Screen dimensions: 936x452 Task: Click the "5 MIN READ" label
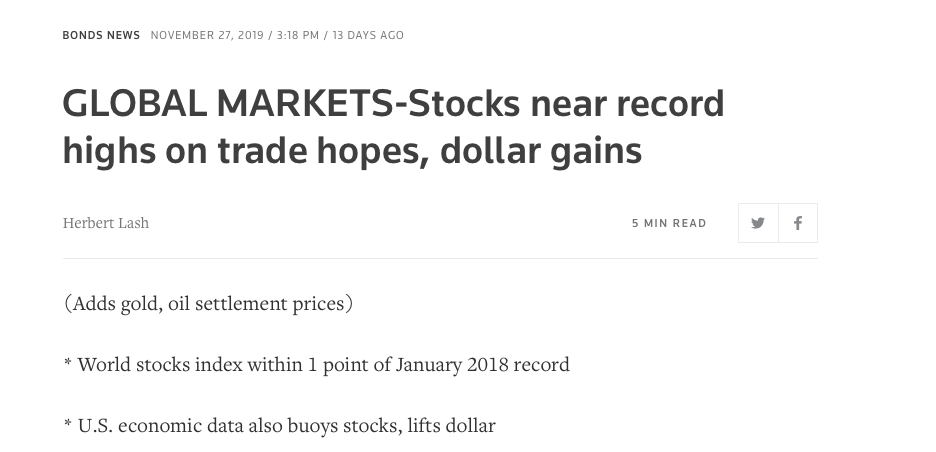(x=669, y=223)
